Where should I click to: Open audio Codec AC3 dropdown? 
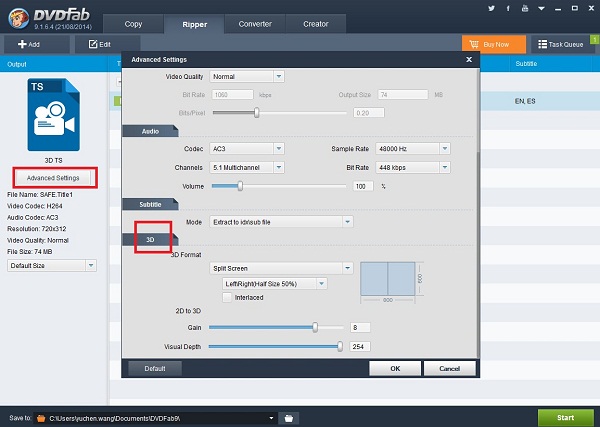(x=247, y=148)
